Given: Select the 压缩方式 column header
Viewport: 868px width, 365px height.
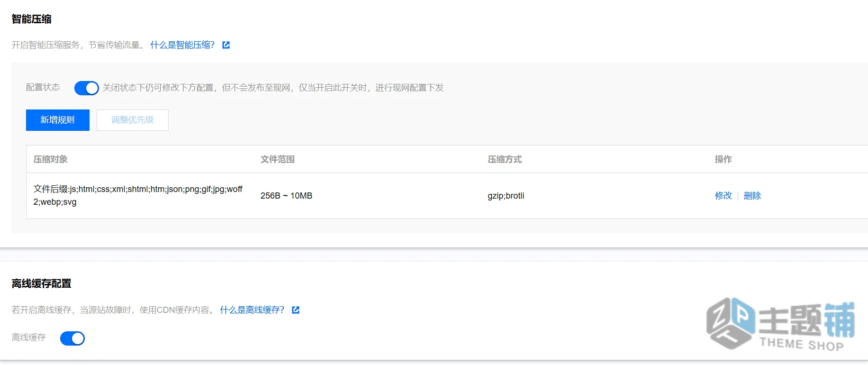Looking at the screenshot, I should 505,159.
